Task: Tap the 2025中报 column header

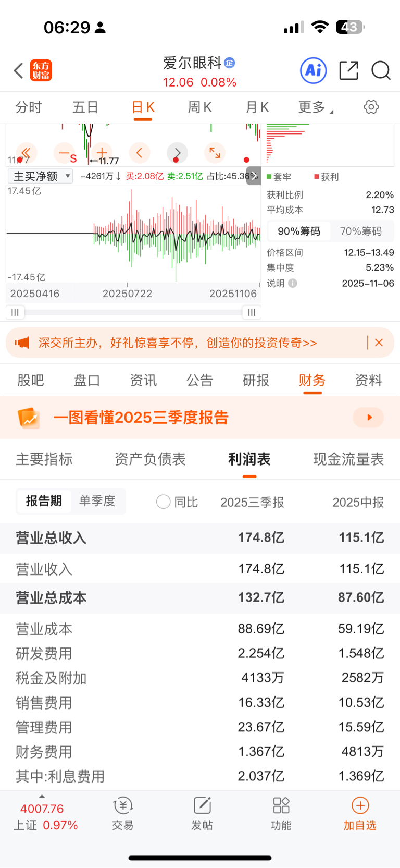Action: [358, 502]
